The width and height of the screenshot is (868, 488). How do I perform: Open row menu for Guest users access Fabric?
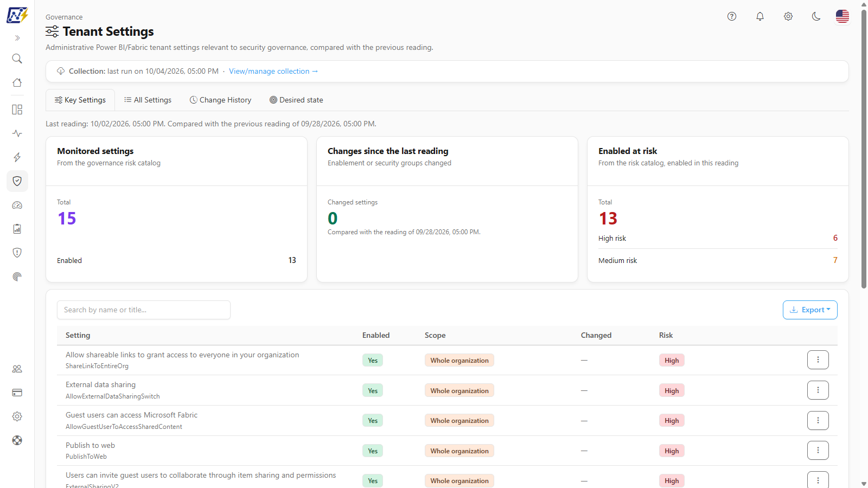click(x=818, y=420)
